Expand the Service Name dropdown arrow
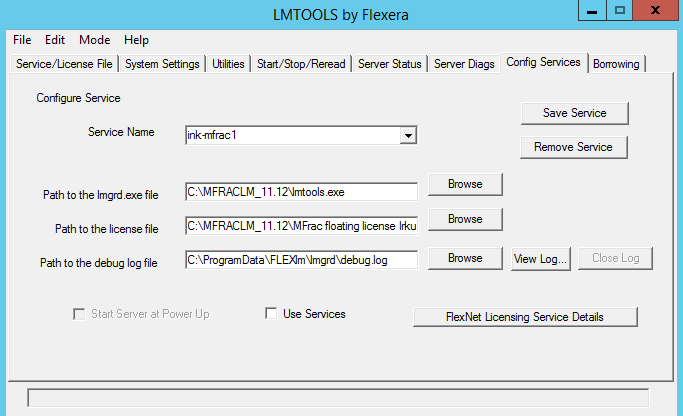 click(408, 135)
